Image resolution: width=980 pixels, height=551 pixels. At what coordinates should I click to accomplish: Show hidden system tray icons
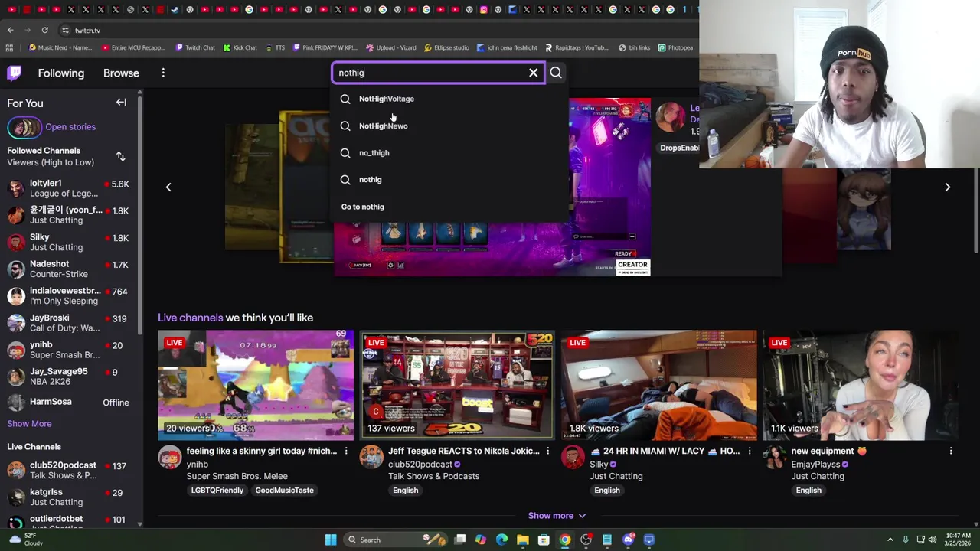click(890, 540)
